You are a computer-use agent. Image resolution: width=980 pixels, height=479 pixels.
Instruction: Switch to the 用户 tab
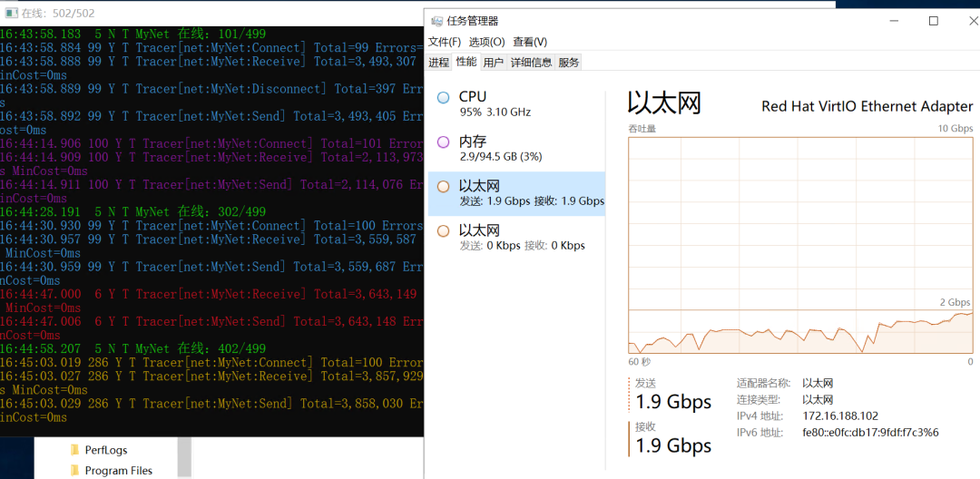[x=494, y=62]
